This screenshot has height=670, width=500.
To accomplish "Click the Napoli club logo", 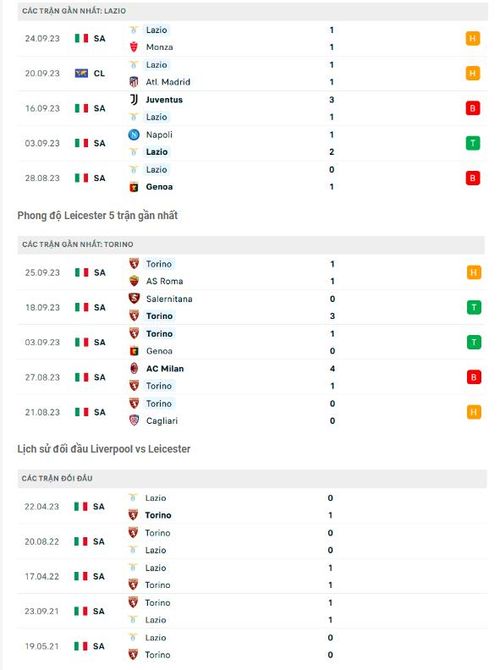I will pyautogui.click(x=134, y=135).
